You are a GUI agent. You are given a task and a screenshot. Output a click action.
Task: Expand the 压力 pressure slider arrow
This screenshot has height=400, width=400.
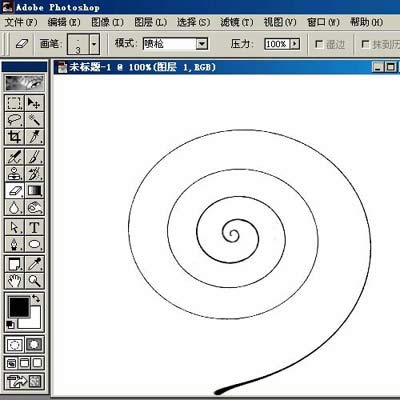[x=295, y=44]
